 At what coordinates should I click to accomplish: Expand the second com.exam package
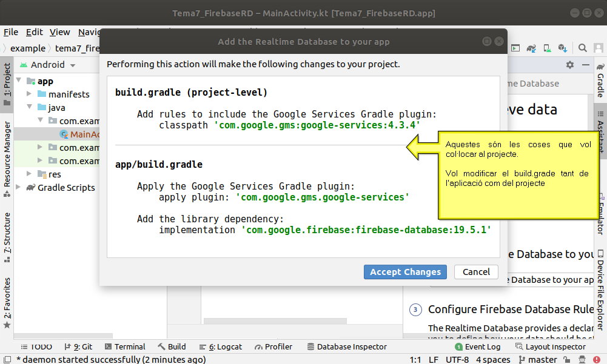coord(40,147)
